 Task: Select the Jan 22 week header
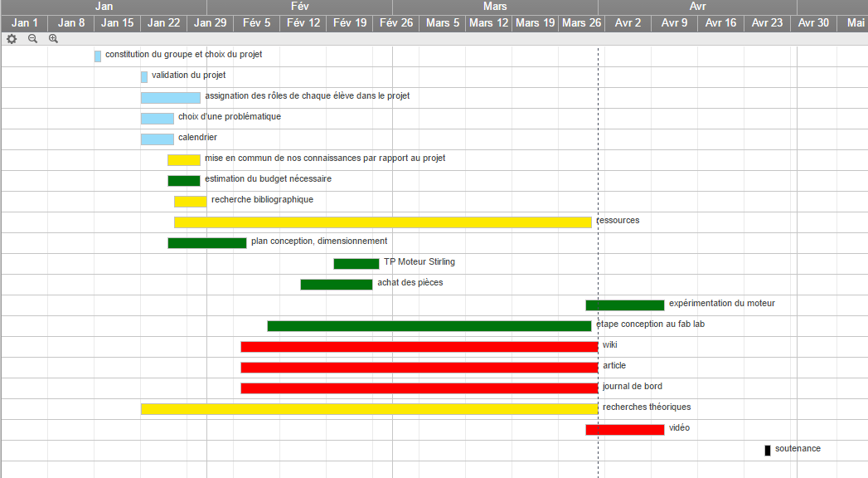click(163, 22)
